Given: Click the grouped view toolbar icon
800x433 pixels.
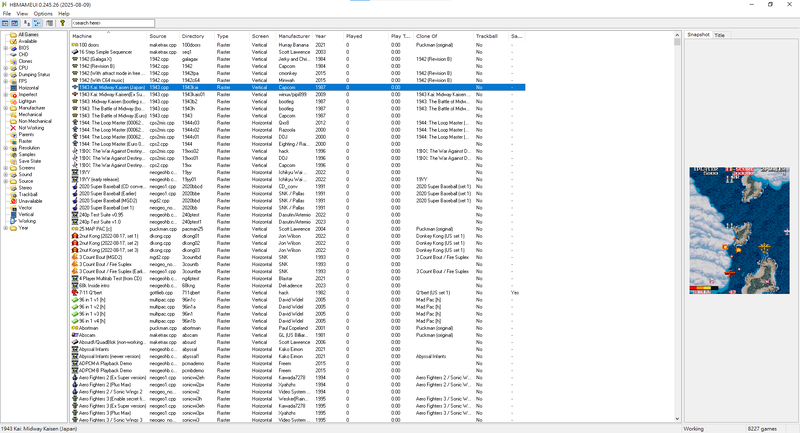Looking at the screenshot, I should click(37, 23).
